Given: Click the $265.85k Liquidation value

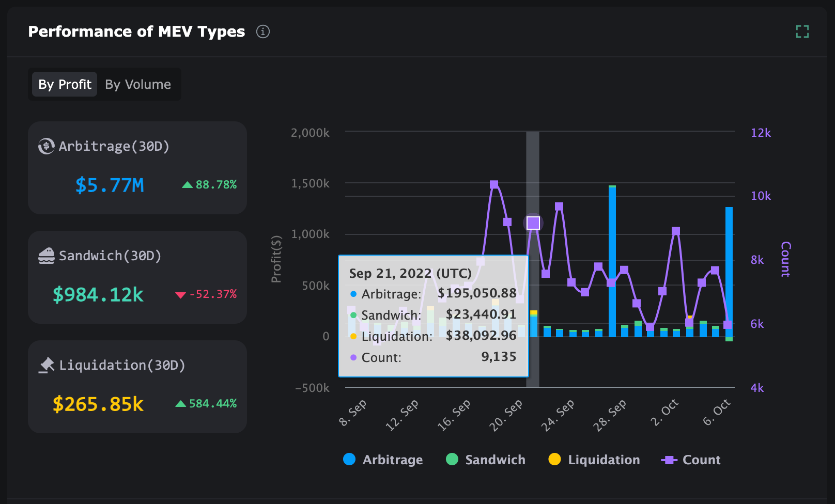Looking at the screenshot, I should [98, 404].
